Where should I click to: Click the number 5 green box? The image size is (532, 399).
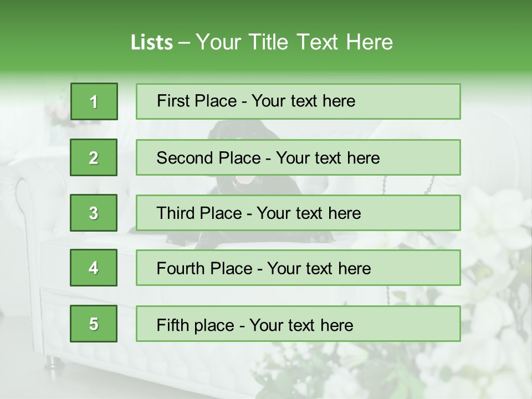point(94,324)
